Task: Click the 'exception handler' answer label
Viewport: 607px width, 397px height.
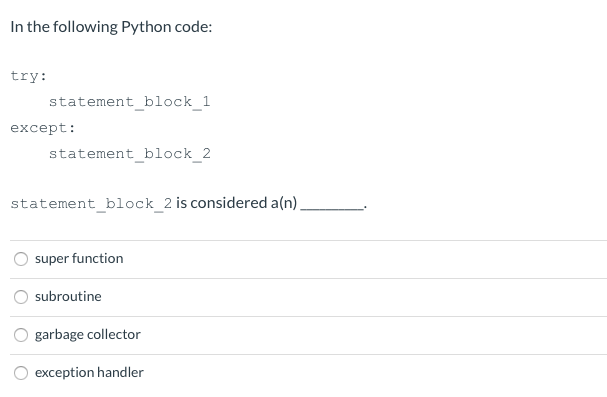Action: (x=89, y=373)
